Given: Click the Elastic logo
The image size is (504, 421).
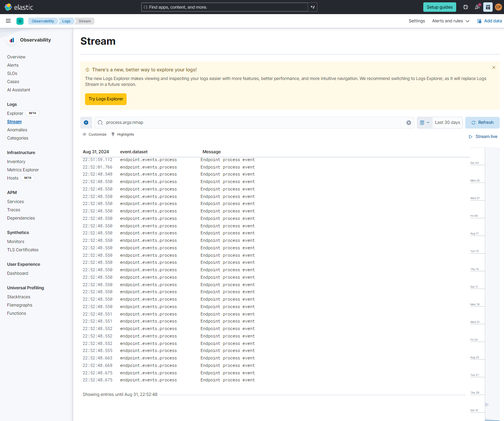Looking at the screenshot, I should (x=19, y=7).
